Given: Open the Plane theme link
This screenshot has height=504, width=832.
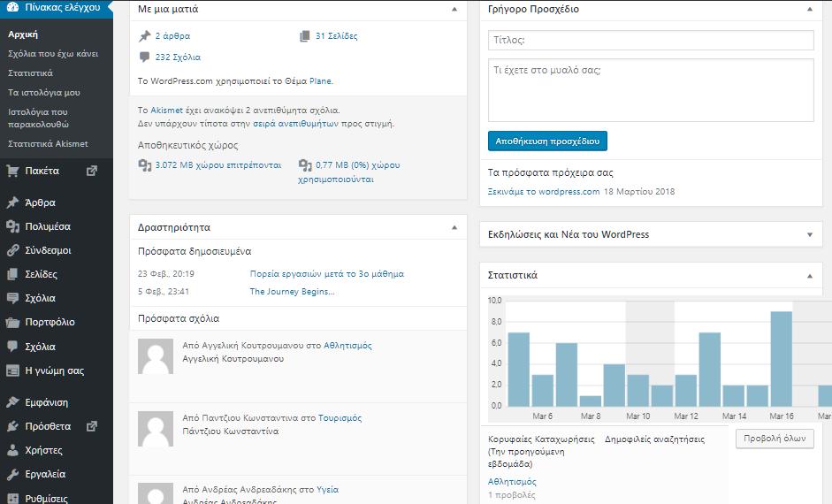Looking at the screenshot, I should (x=320, y=81).
